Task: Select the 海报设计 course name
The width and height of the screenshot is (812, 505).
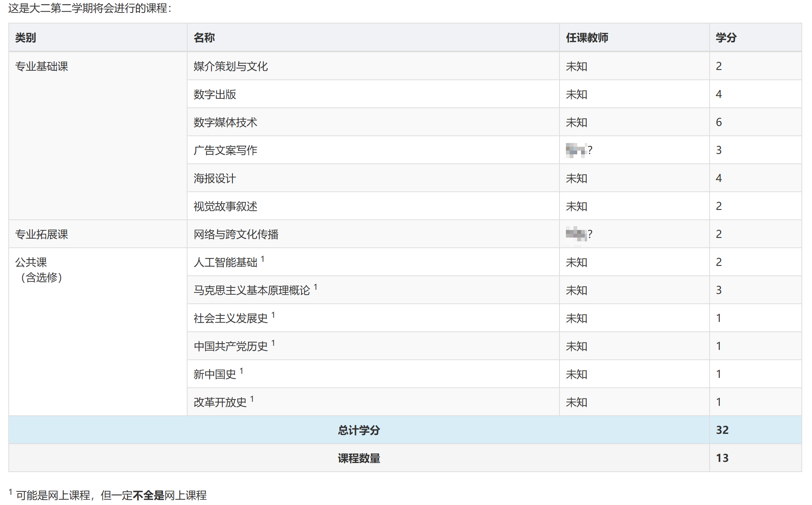Action: click(214, 178)
